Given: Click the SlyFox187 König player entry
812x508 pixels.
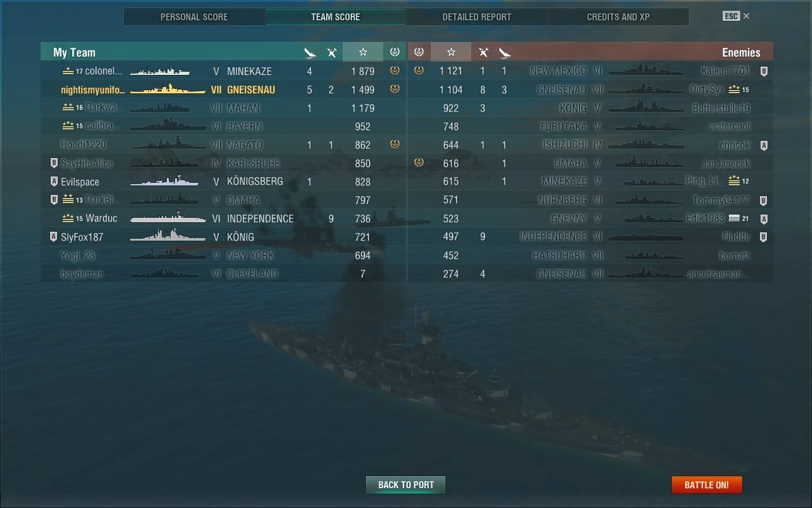Looking at the screenshot, I should pyautogui.click(x=223, y=237).
